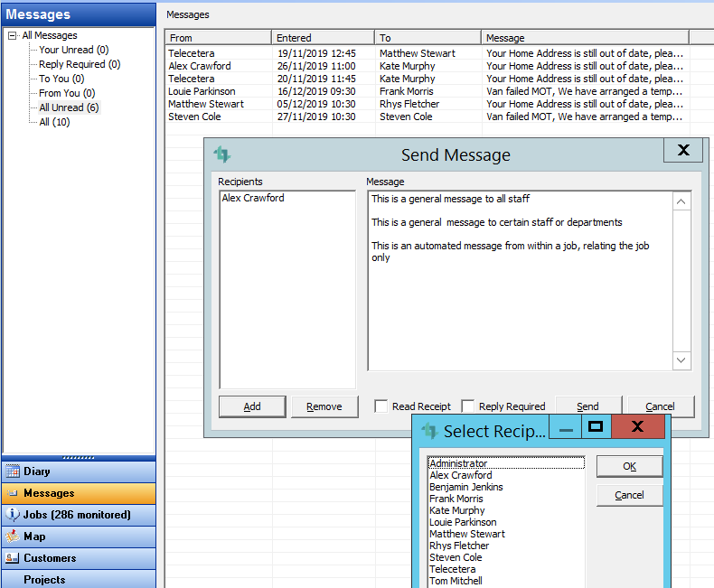Remove the selected recipient
Screen dimensions: 714x588
pos(324,406)
